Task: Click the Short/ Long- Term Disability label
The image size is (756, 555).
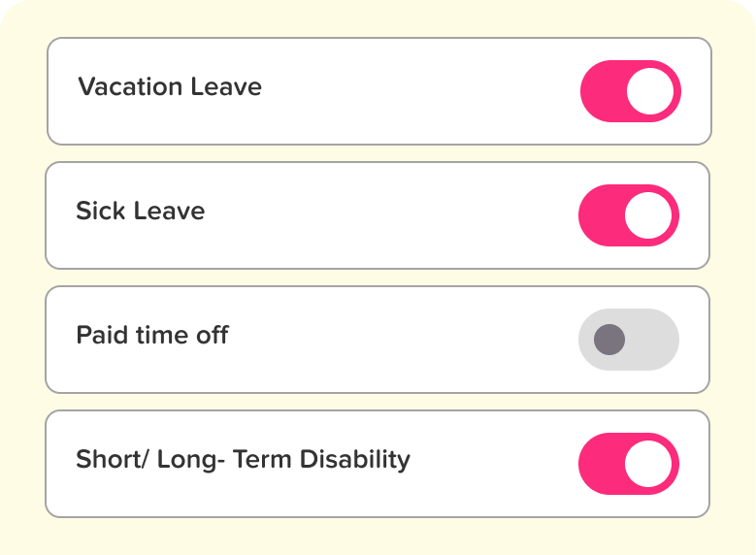Action: [x=243, y=460]
